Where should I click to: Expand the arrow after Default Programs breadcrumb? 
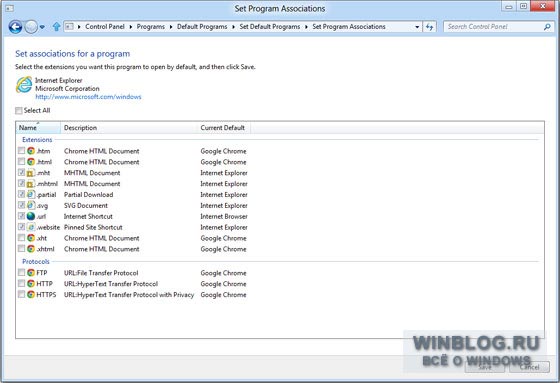click(233, 27)
